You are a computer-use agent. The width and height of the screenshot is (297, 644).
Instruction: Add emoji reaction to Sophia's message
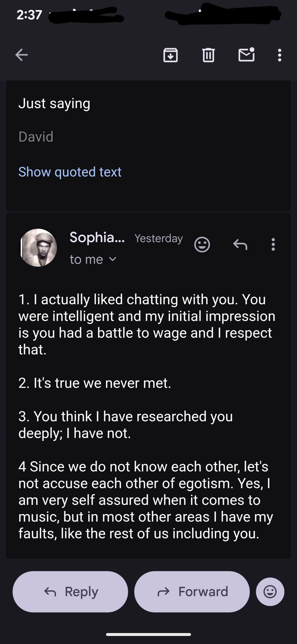click(x=202, y=244)
